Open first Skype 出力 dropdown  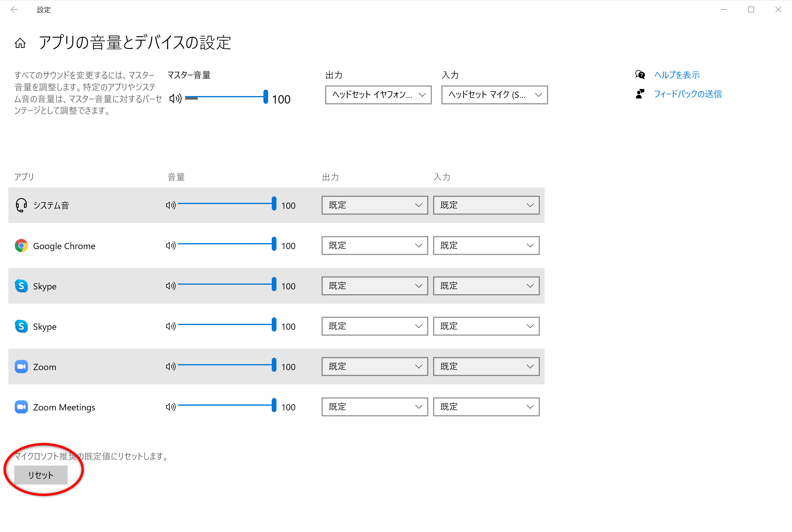pos(375,286)
